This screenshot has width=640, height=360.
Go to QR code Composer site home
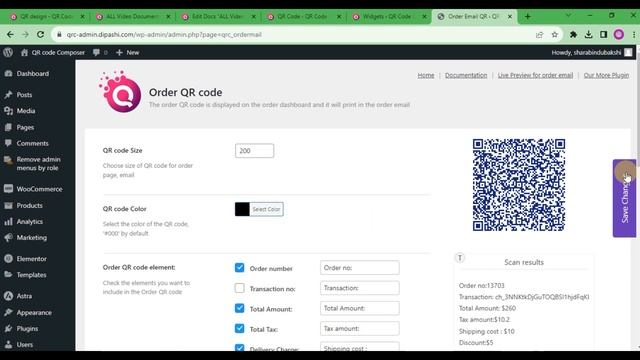point(53,52)
